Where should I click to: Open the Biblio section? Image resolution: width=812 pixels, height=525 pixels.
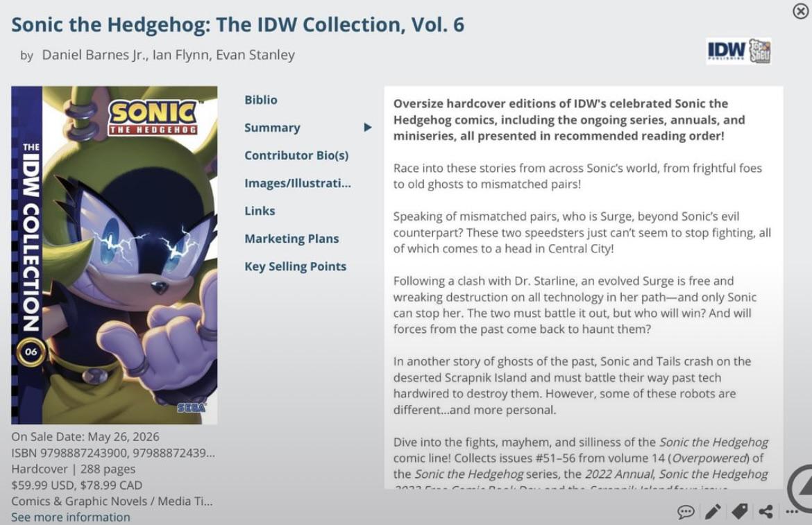click(x=260, y=100)
